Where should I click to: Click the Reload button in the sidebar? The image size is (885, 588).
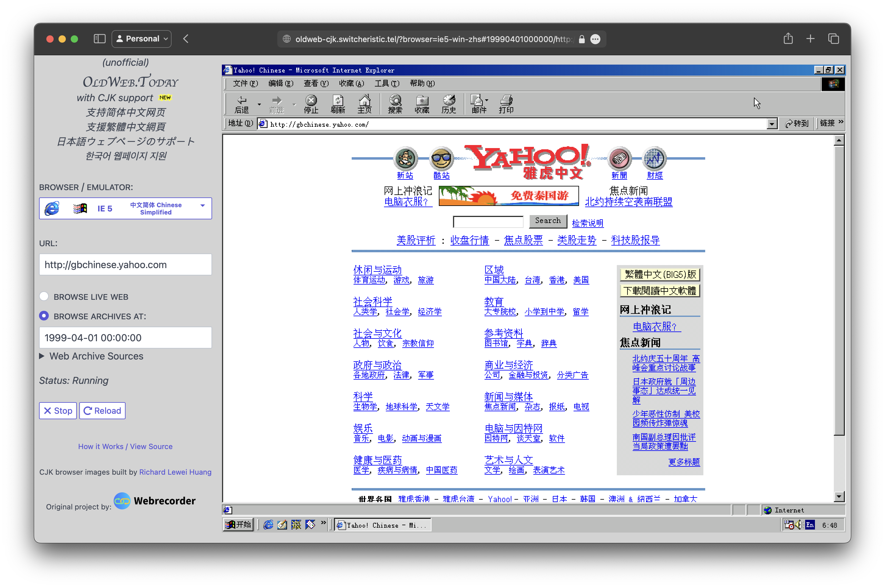pyautogui.click(x=102, y=411)
